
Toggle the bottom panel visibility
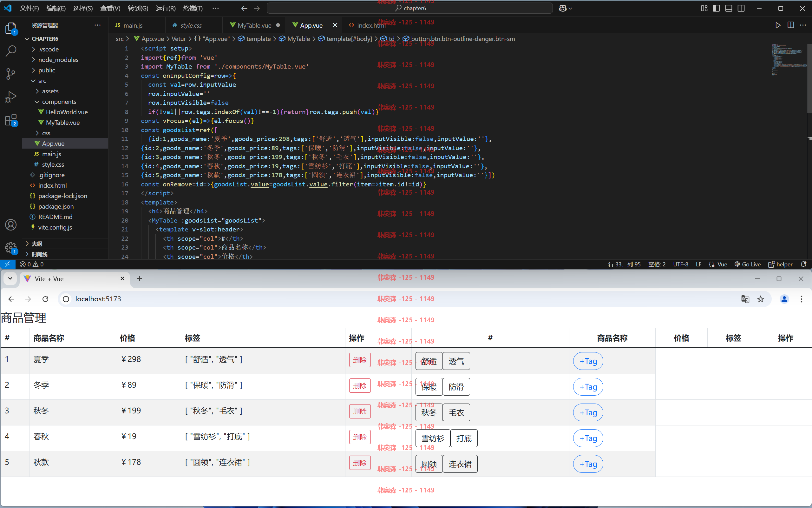pyautogui.click(x=729, y=8)
